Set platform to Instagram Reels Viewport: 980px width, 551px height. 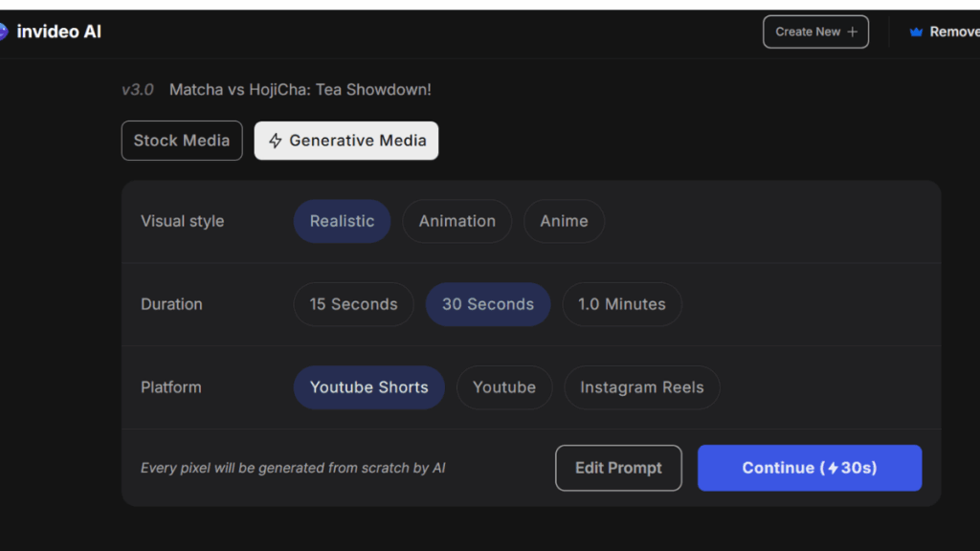(642, 387)
